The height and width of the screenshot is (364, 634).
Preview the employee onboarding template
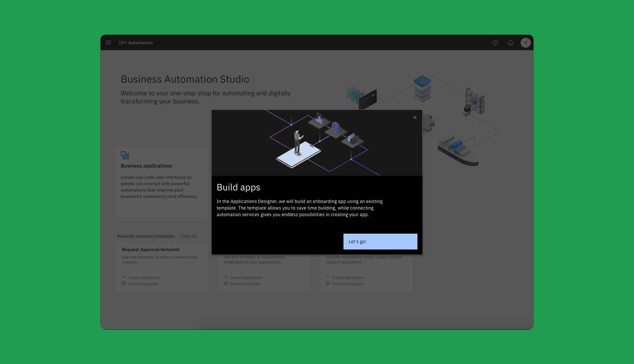tap(242, 284)
